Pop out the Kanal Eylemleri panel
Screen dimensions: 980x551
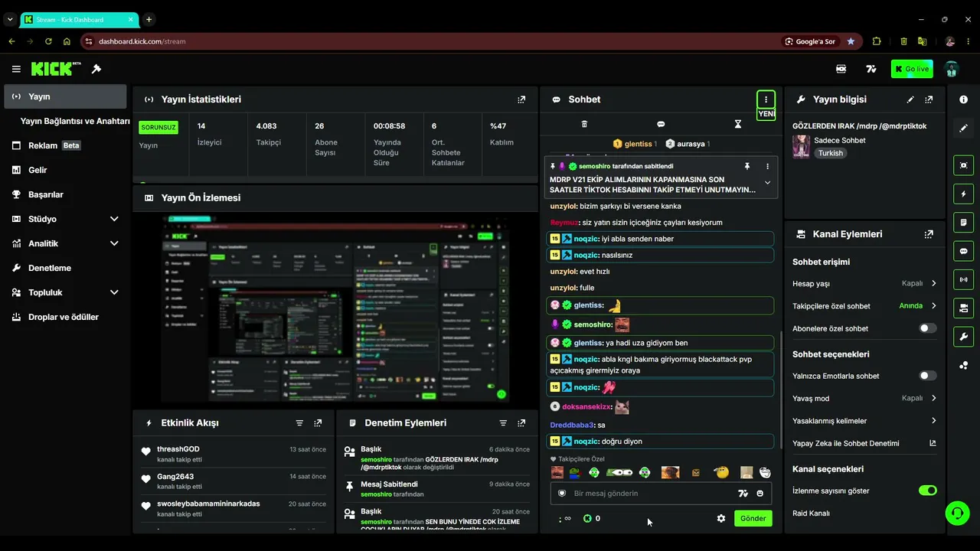pyautogui.click(x=929, y=234)
